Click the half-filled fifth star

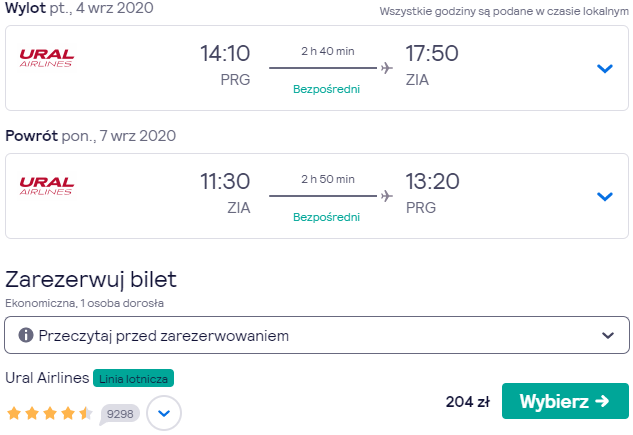[x=86, y=413]
